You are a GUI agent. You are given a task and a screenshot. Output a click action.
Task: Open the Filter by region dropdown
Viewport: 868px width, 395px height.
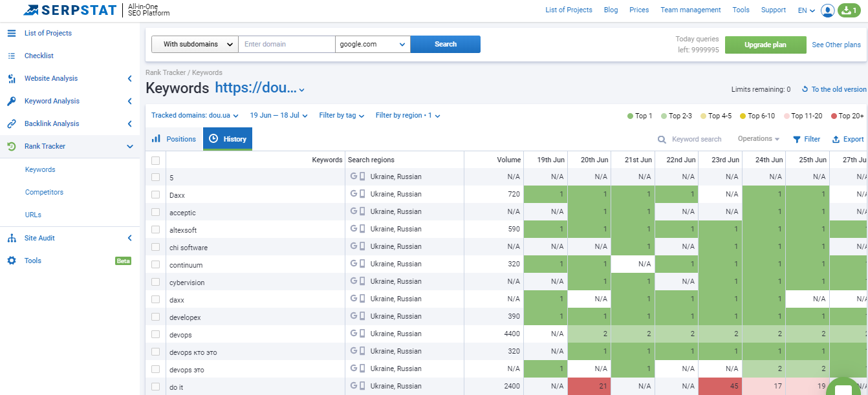tap(407, 115)
